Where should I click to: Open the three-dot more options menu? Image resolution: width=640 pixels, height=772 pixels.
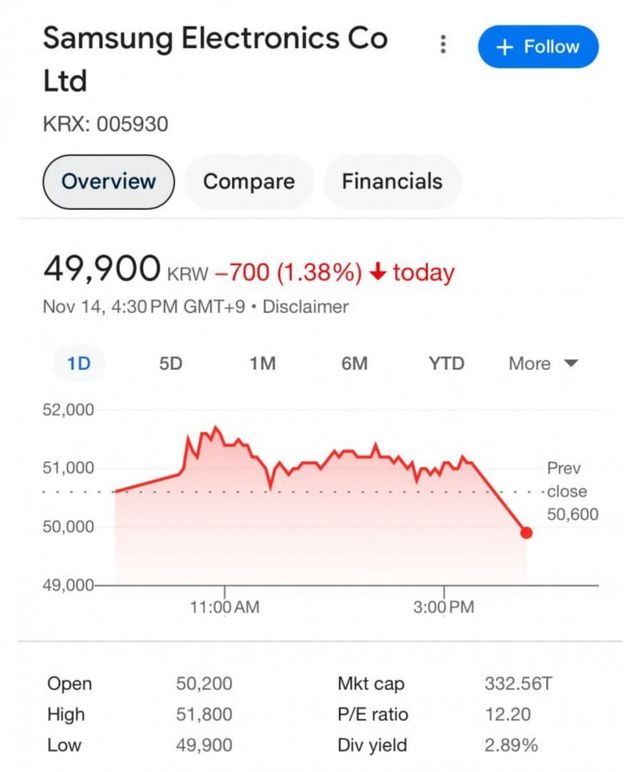[x=443, y=46]
